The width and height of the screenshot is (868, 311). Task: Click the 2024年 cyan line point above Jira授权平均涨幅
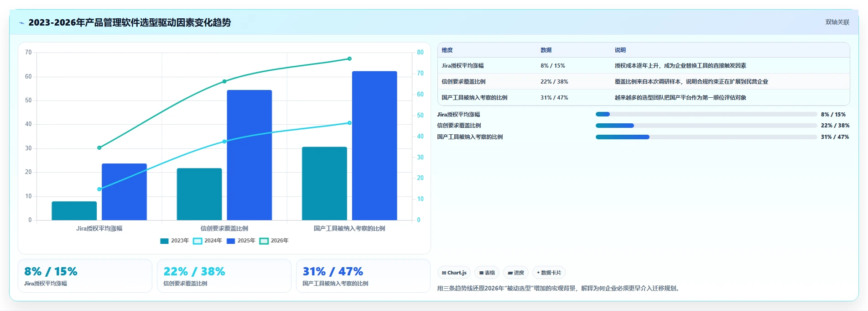pyautogui.click(x=99, y=189)
